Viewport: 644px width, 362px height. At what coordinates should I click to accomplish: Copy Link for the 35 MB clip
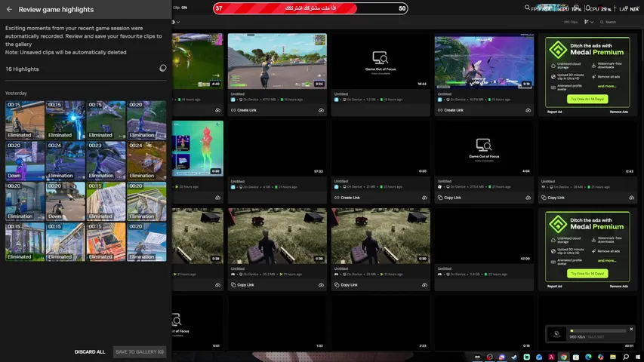pos(346,285)
